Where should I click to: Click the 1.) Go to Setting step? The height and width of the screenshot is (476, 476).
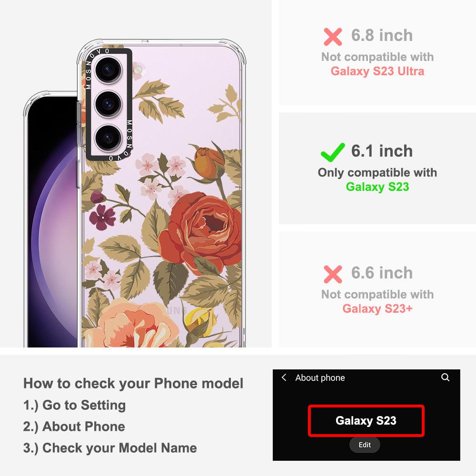click(74, 405)
